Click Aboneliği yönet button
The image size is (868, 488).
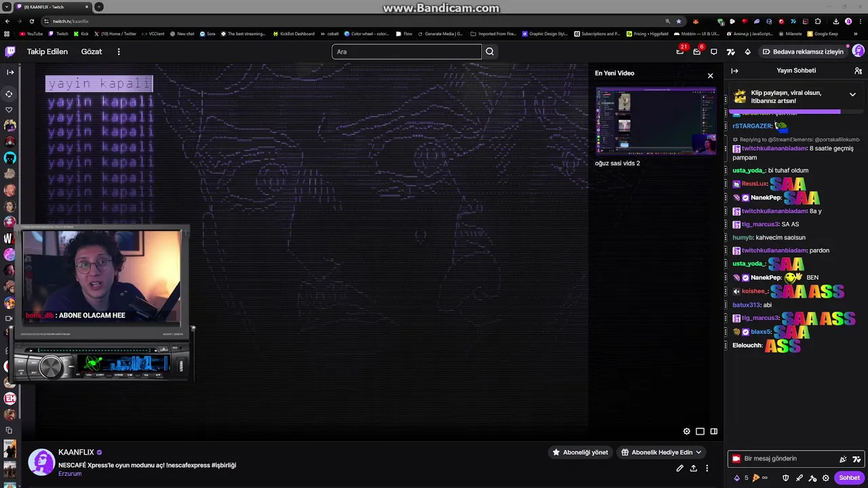pos(580,452)
